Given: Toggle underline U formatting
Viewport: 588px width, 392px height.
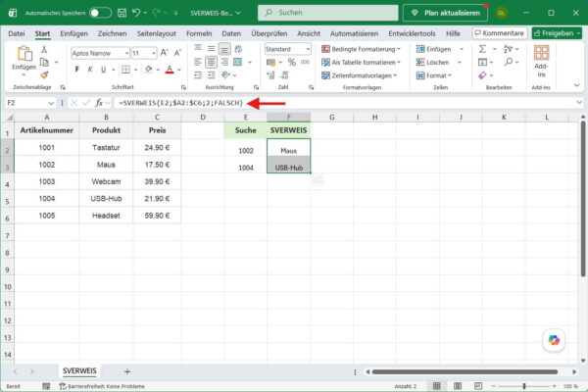Looking at the screenshot, I should click(x=103, y=70).
